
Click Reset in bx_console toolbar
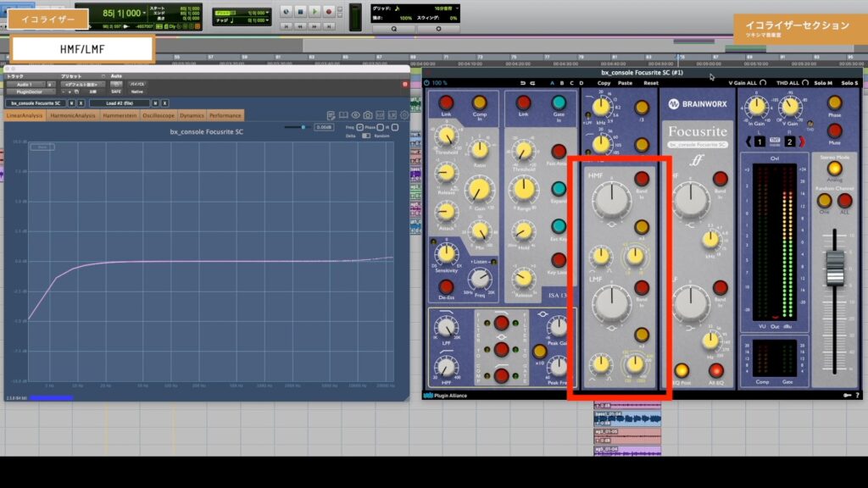tap(651, 83)
